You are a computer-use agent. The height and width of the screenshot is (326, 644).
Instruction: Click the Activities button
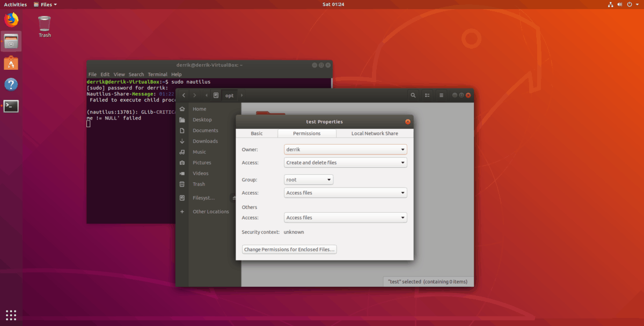[15, 4]
